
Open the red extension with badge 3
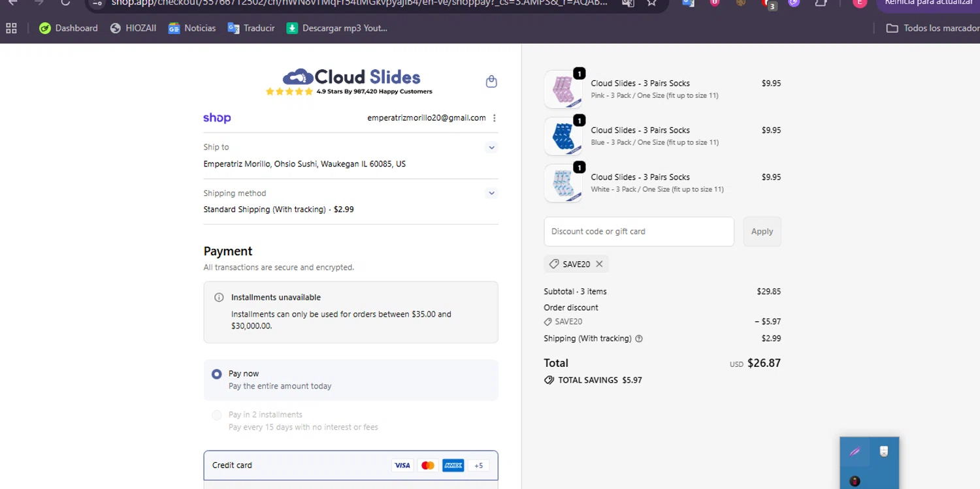point(769,4)
